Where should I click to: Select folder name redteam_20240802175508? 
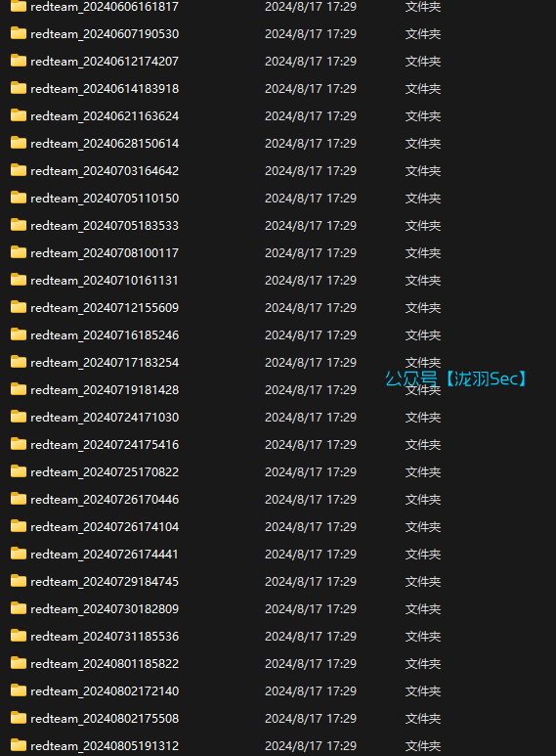(x=105, y=719)
